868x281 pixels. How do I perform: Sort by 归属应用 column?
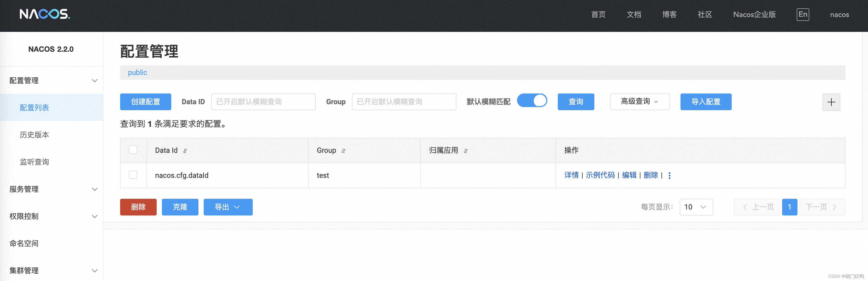(x=466, y=151)
